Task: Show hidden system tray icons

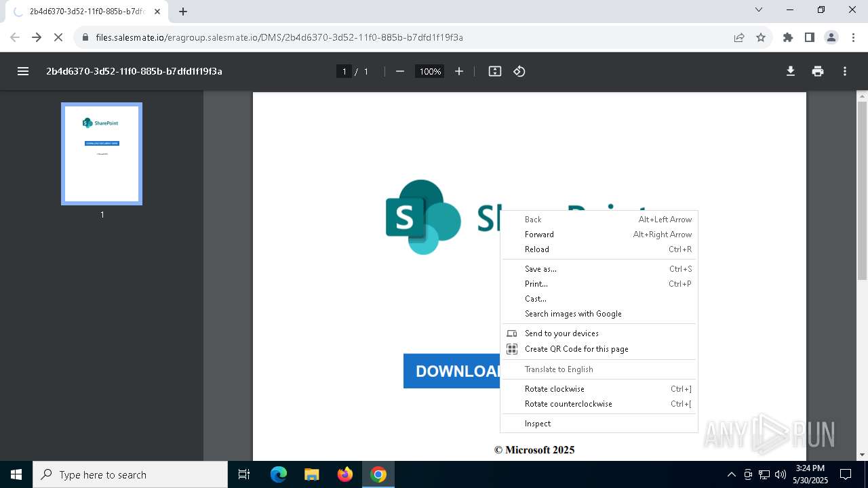Action: pyautogui.click(x=731, y=474)
